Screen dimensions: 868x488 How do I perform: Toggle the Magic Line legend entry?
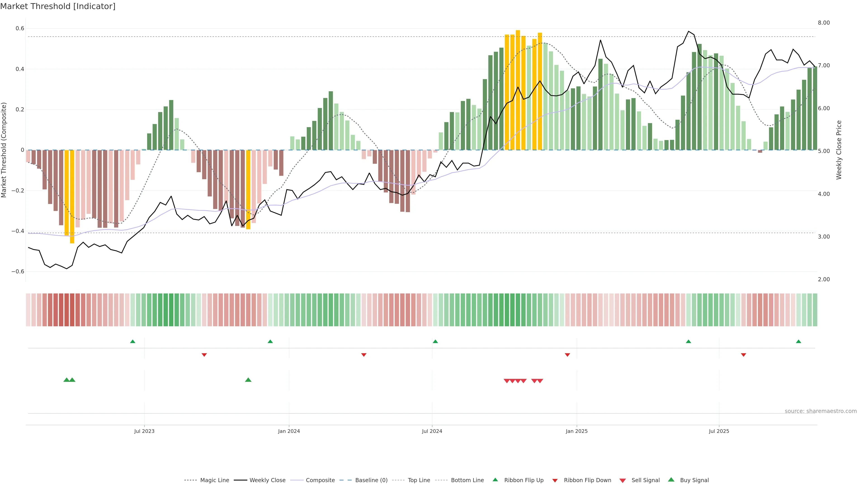214,480
